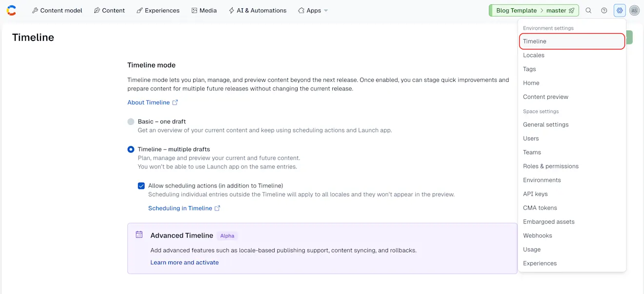Select Locales in settings menu

(x=534, y=55)
